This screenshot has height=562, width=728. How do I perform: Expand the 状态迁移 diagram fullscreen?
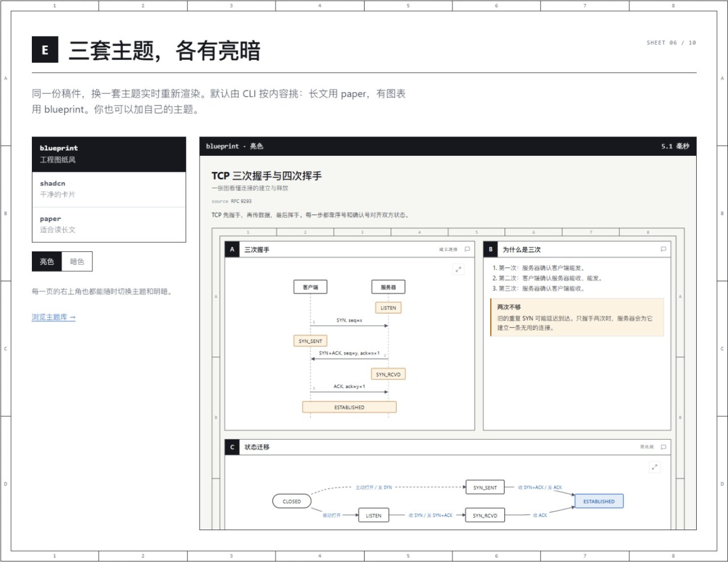click(655, 467)
